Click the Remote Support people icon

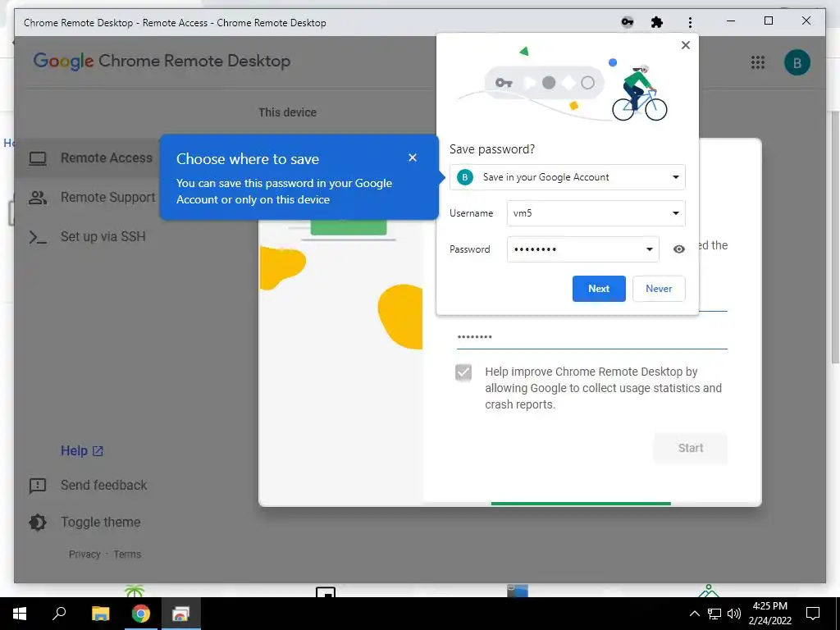[x=38, y=197]
